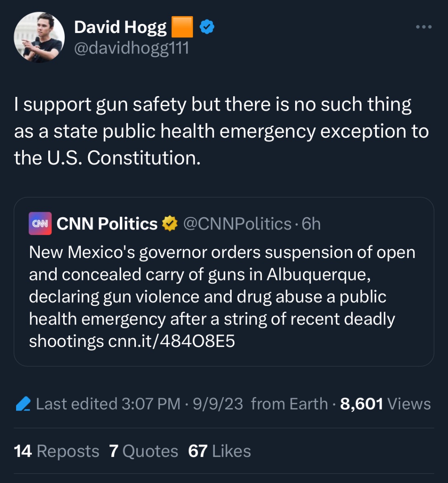This screenshot has width=448, height=483.
Task: Click the @CNNPolitics handle
Action: tap(237, 224)
